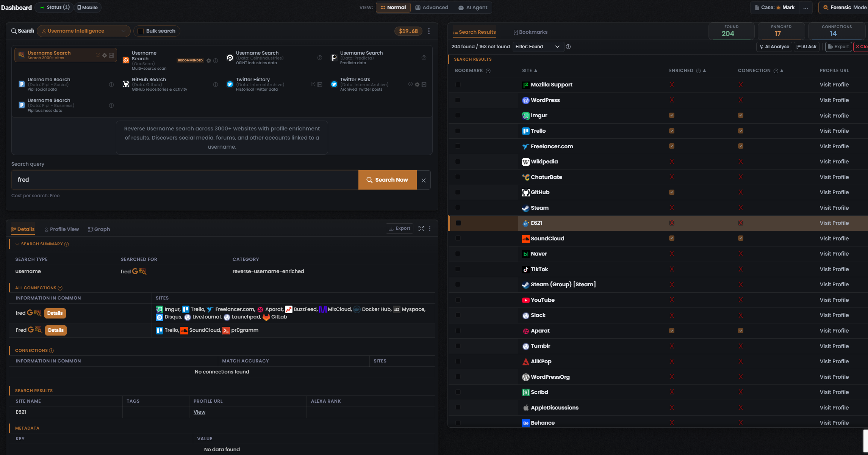Open the View link for E621
Viewport: 868px width, 455px height.
pyautogui.click(x=199, y=412)
